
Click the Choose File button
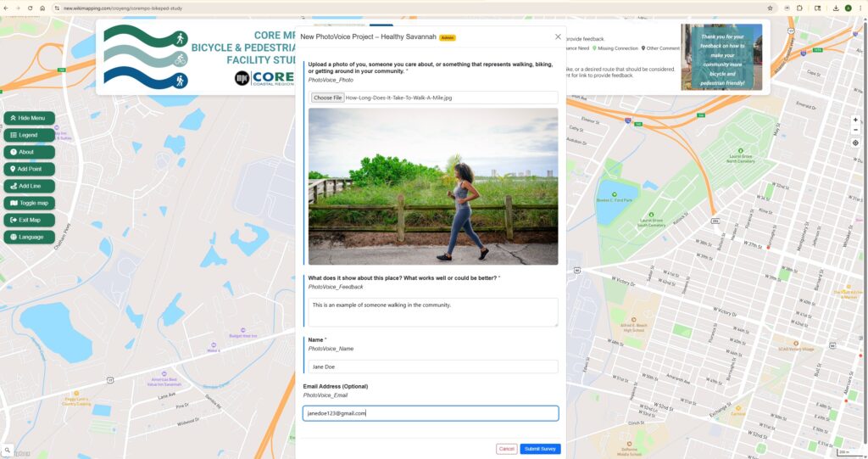[x=327, y=98]
